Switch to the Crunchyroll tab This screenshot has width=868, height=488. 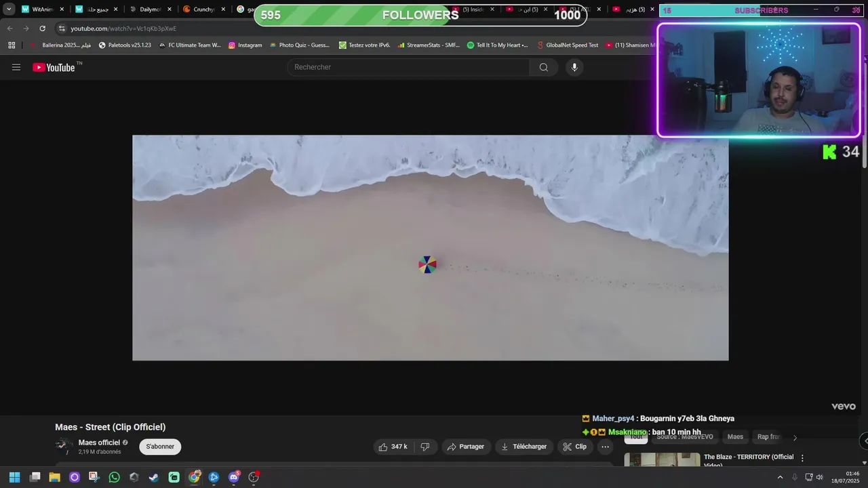(x=203, y=9)
